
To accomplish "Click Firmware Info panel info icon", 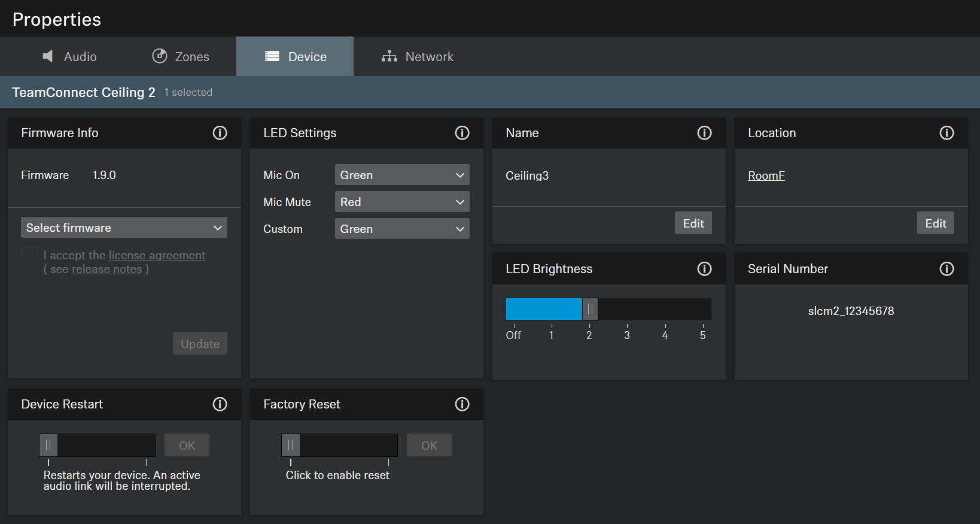I will pyautogui.click(x=220, y=133).
